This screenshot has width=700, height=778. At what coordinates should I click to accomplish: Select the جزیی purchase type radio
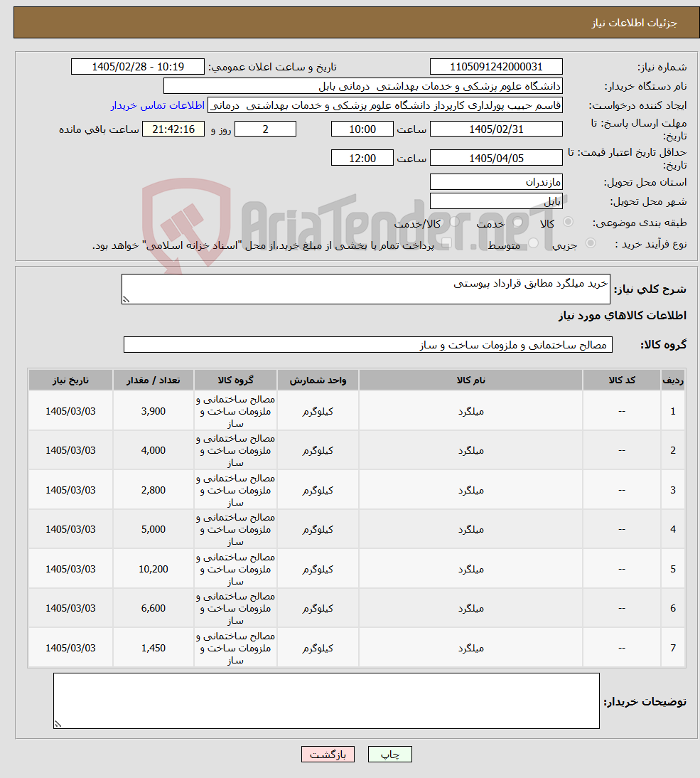pos(591,243)
